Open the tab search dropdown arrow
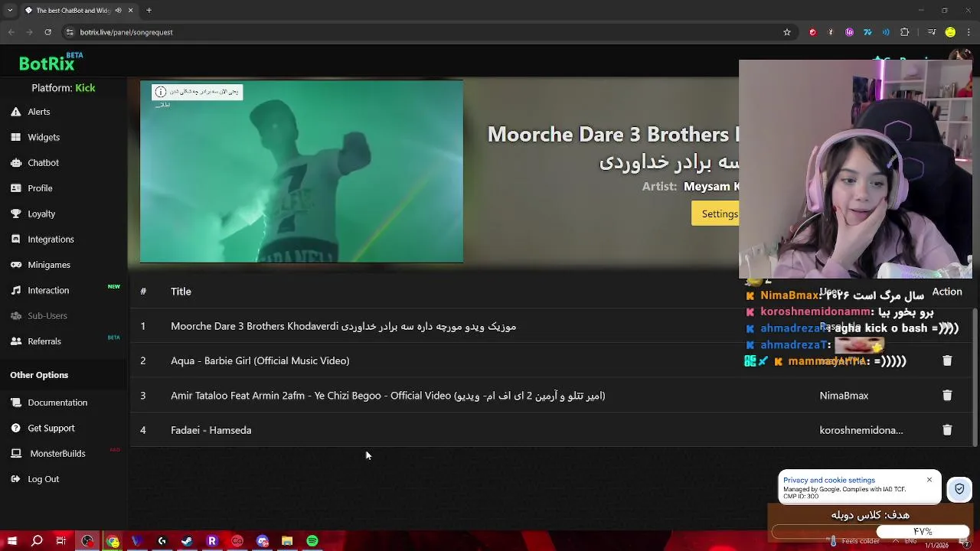 11,11
